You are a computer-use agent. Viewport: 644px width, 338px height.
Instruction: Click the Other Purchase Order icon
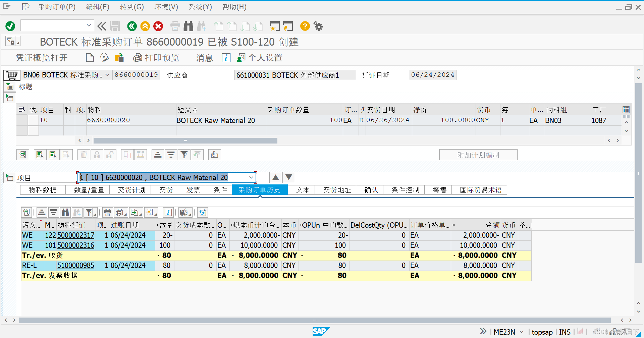[119, 58]
